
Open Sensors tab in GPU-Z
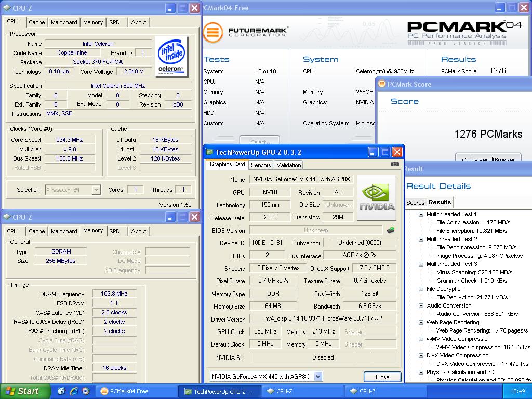click(x=261, y=165)
